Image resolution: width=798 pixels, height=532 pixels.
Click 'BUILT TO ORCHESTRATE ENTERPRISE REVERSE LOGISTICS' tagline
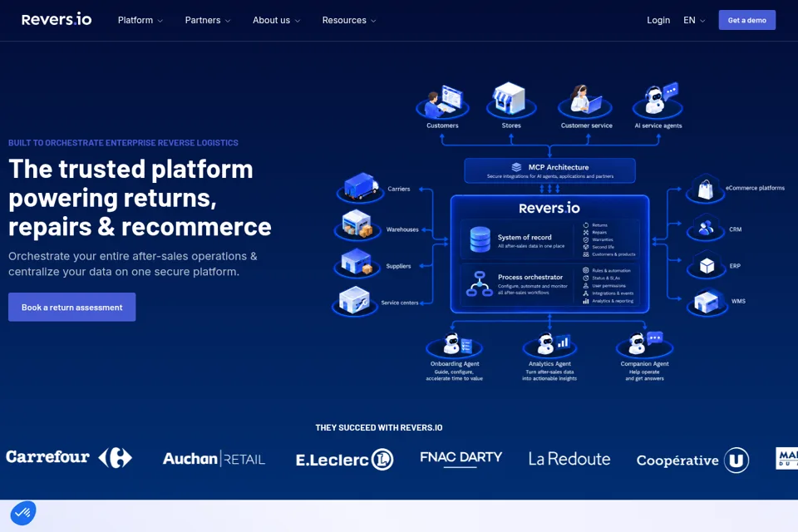coord(123,142)
